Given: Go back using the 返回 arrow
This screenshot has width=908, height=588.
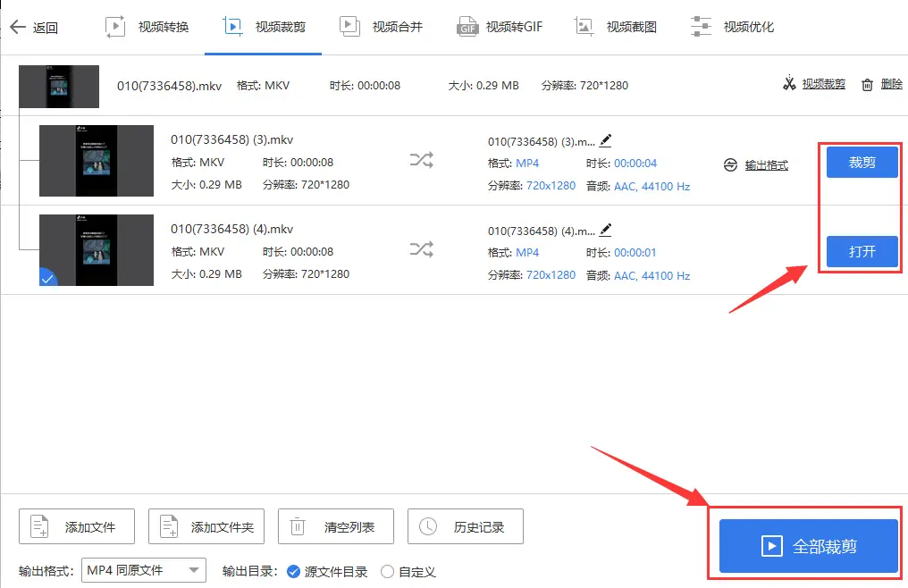Looking at the screenshot, I should click(x=34, y=27).
